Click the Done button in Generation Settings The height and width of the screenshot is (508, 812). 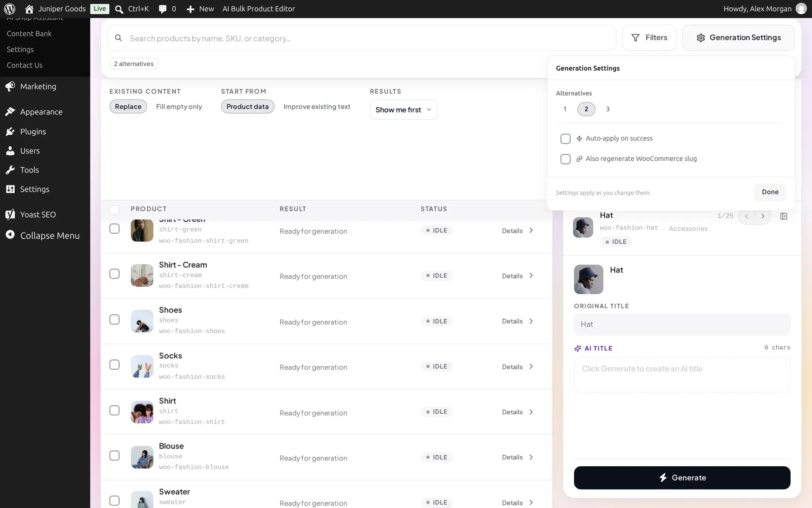pos(770,192)
